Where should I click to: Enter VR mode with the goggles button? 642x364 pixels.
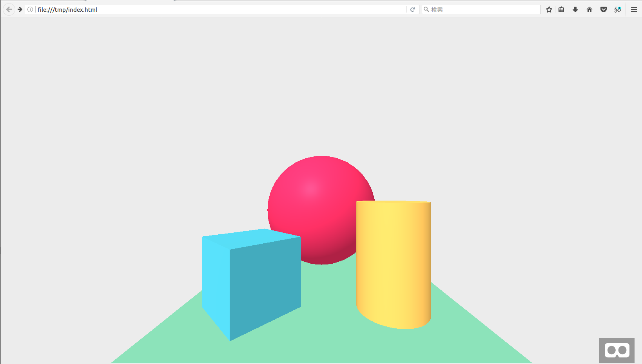tap(617, 350)
